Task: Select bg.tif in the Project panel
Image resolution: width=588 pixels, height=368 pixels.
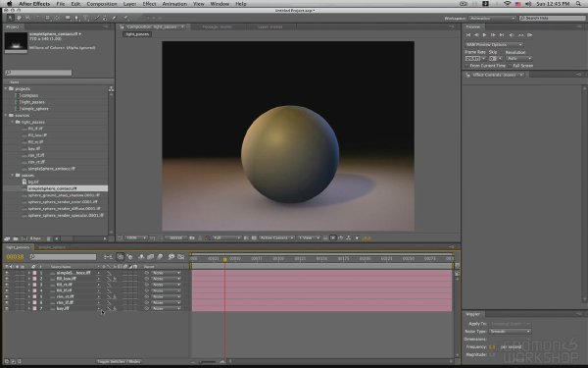Action: tap(33, 182)
